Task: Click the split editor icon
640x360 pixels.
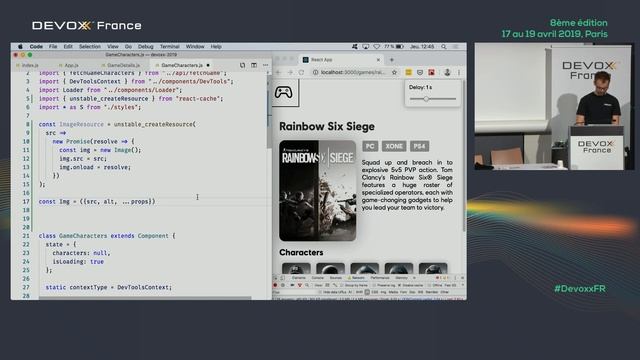Action: (x=254, y=65)
